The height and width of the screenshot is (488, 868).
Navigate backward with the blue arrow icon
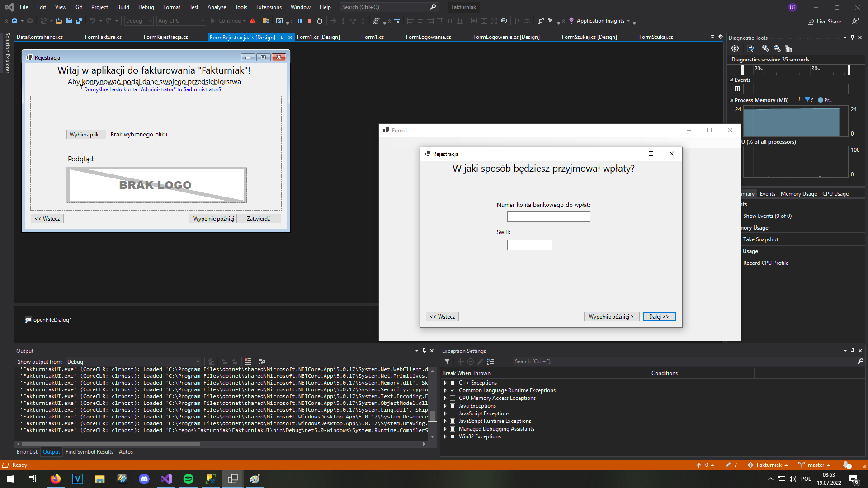coord(14,21)
